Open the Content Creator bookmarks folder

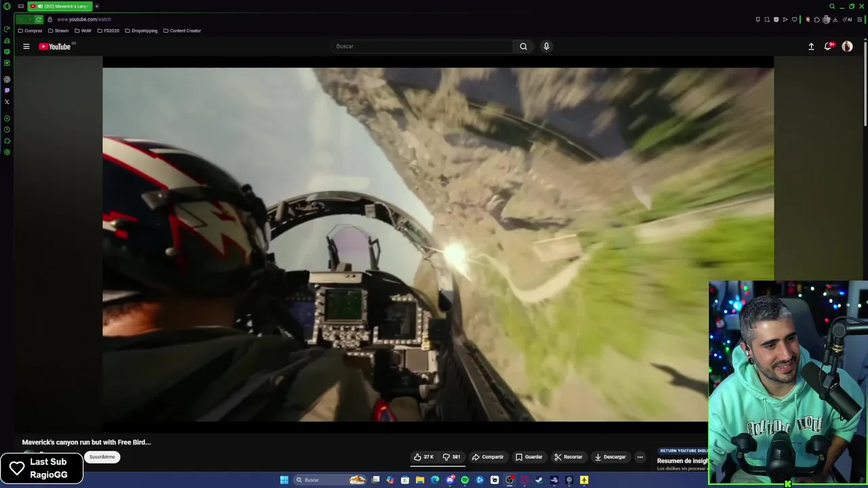click(x=182, y=30)
